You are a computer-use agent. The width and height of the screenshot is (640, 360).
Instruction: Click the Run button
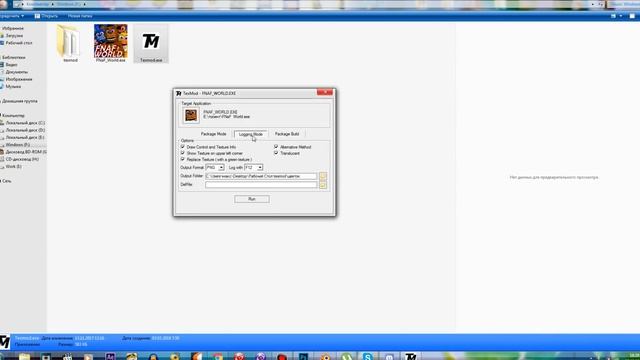coord(252,199)
